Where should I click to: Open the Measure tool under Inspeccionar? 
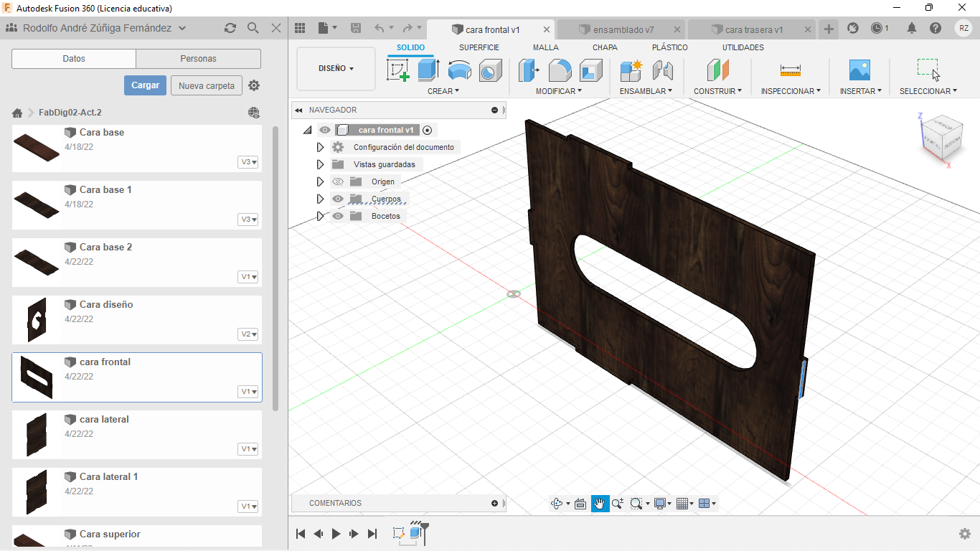790,70
